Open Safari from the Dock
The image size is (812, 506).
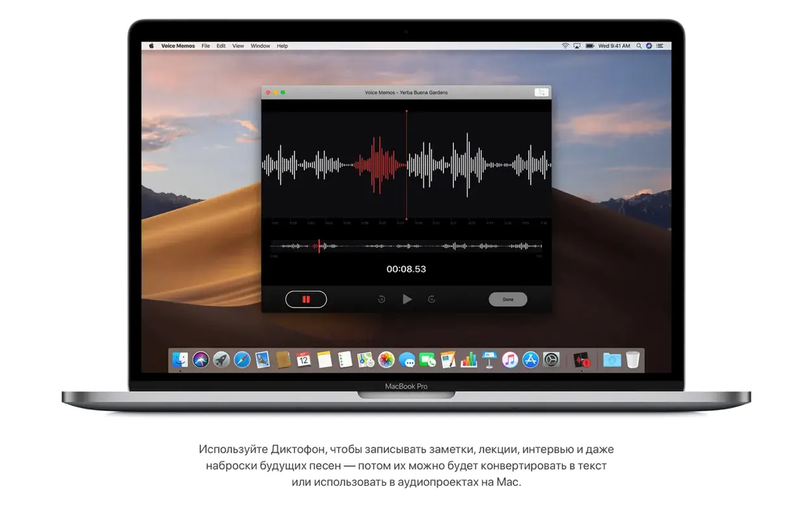242,360
